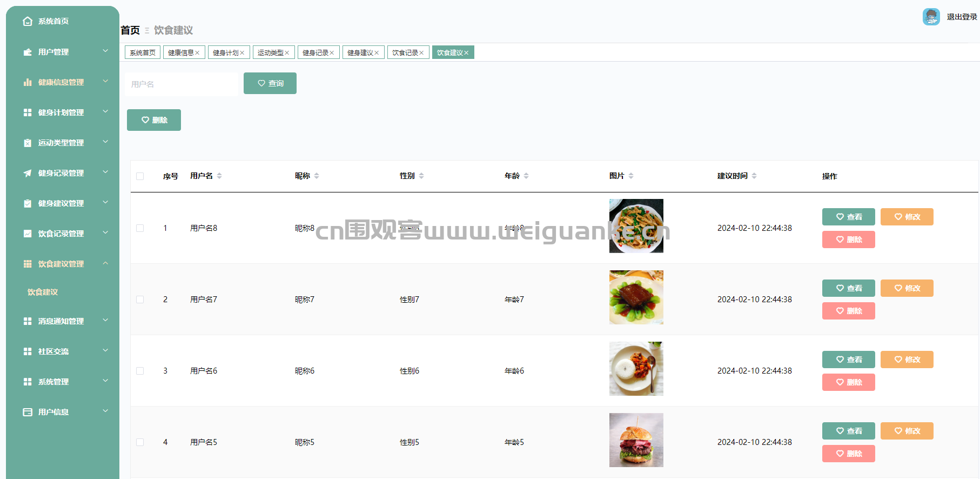Click 修改 button for 用户名7 row
Viewport: 980px width, 479px height.
[907, 288]
